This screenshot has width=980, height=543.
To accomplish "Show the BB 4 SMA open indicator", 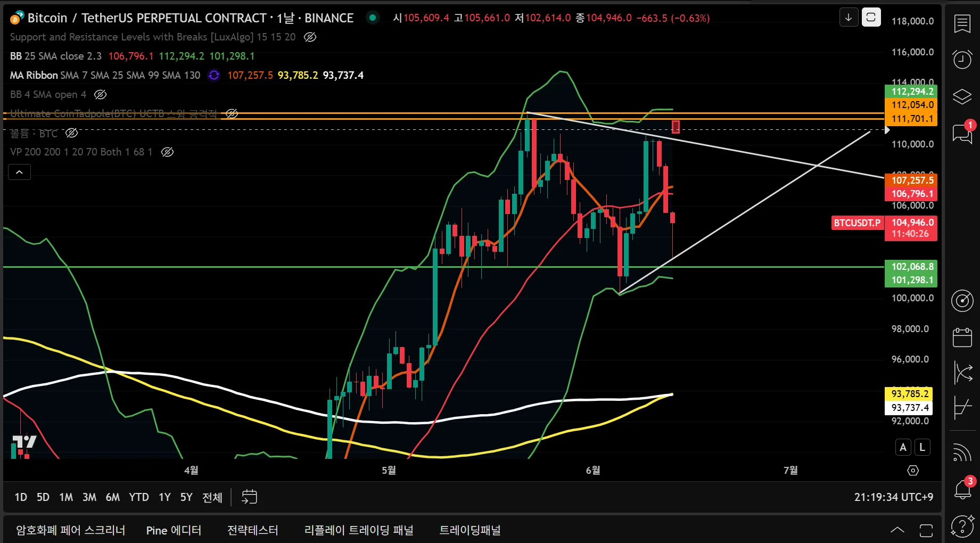I will (x=100, y=95).
